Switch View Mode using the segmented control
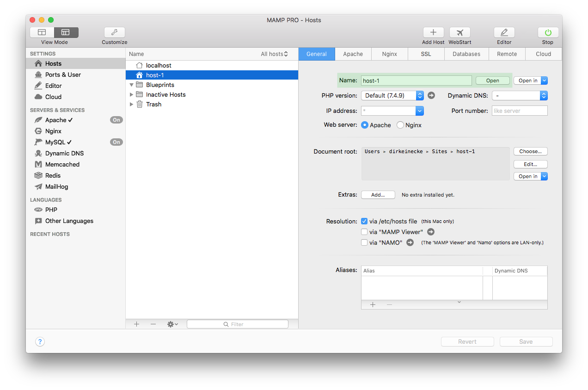Viewport: 588px width, 390px height. pos(42,32)
